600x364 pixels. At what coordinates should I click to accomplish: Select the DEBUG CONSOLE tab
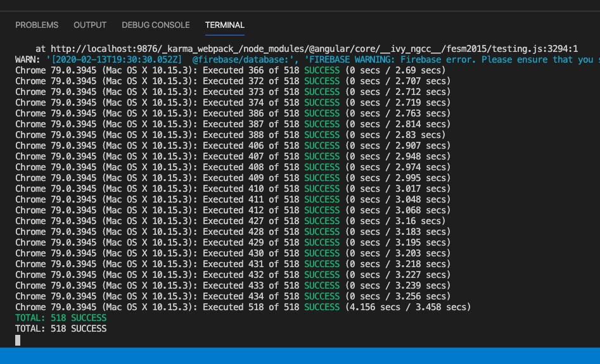156,25
